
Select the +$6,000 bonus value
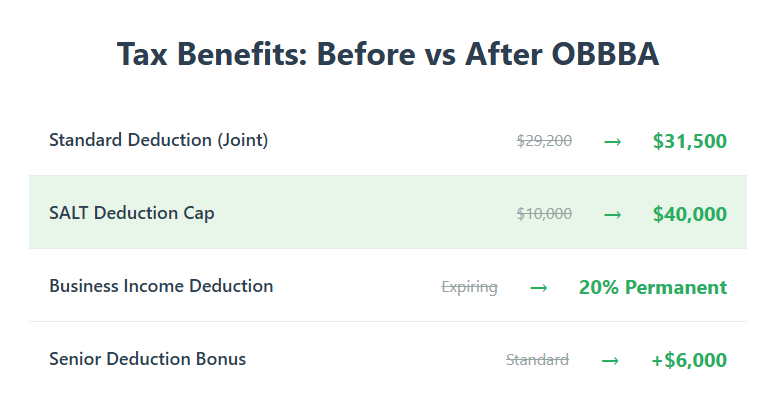(x=689, y=360)
